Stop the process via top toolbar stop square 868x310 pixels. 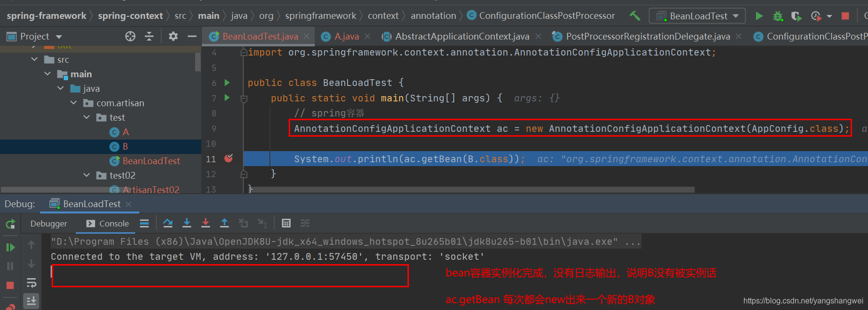point(845,16)
